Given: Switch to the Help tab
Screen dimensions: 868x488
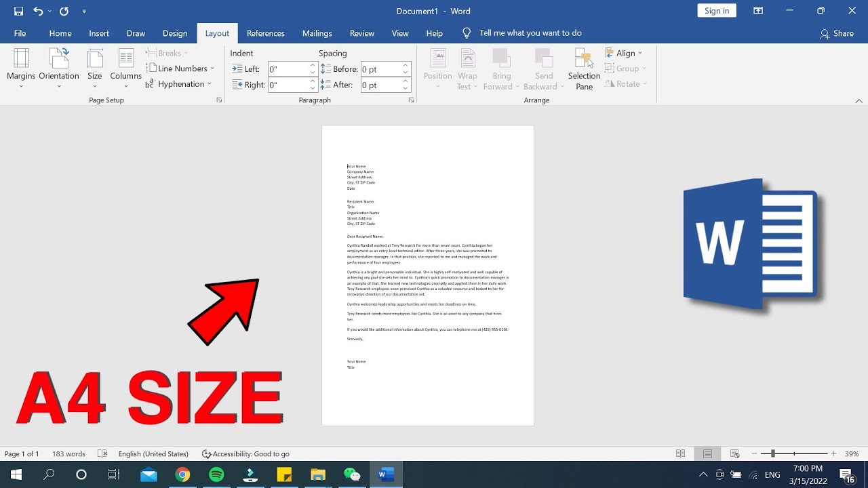Looking at the screenshot, I should (x=435, y=33).
